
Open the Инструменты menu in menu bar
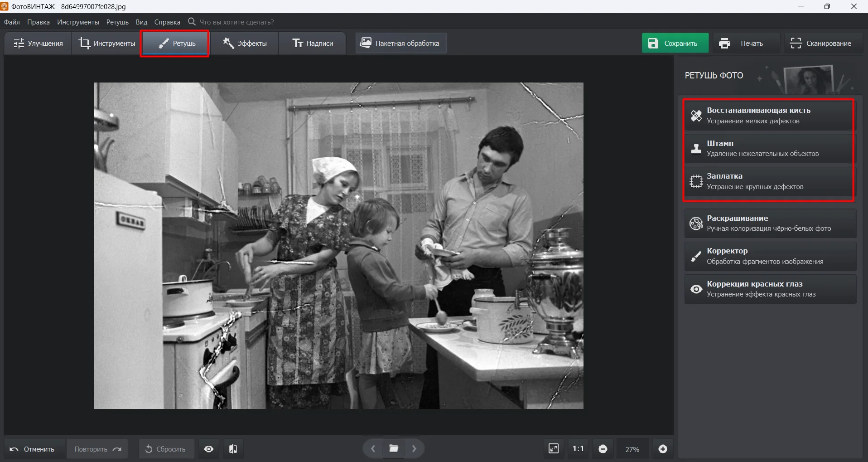[x=78, y=22]
